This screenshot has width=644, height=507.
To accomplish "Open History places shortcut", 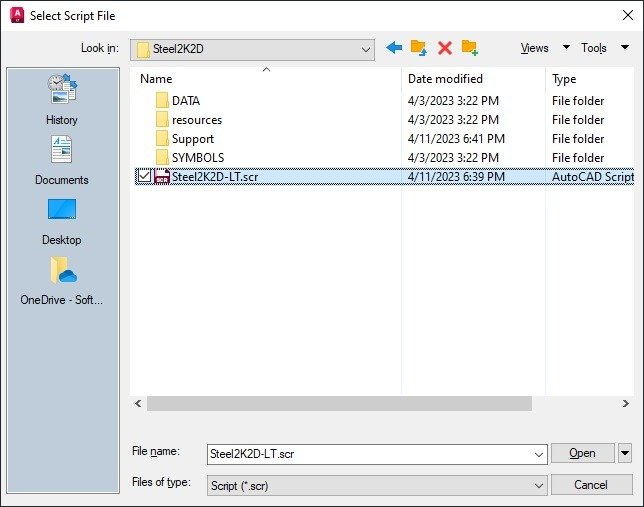I will tap(62, 99).
